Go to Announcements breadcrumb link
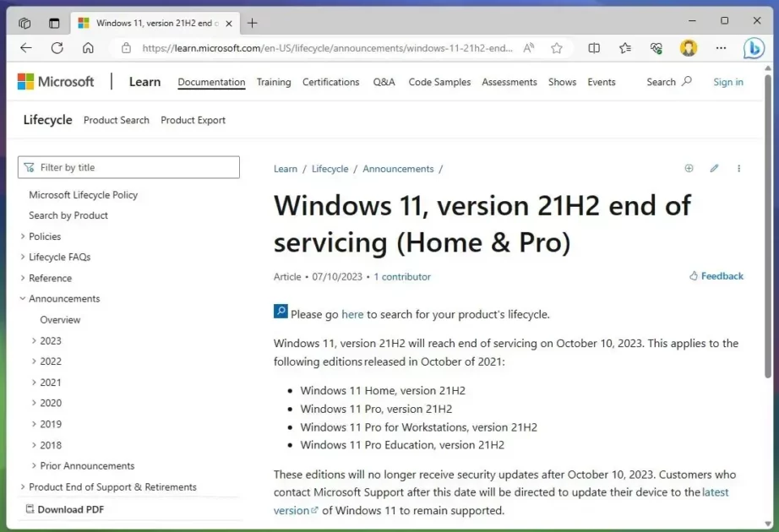The image size is (779, 532). (x=398, y=169)
